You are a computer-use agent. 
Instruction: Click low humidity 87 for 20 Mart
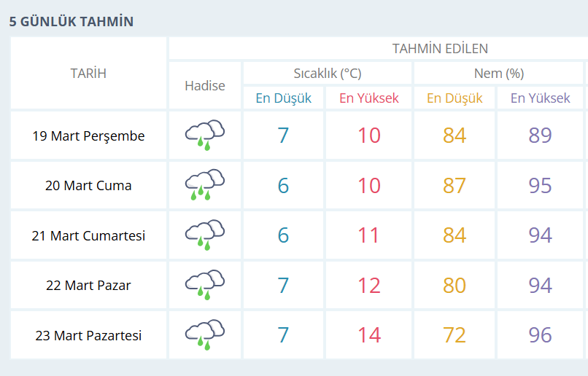[454, 185]
